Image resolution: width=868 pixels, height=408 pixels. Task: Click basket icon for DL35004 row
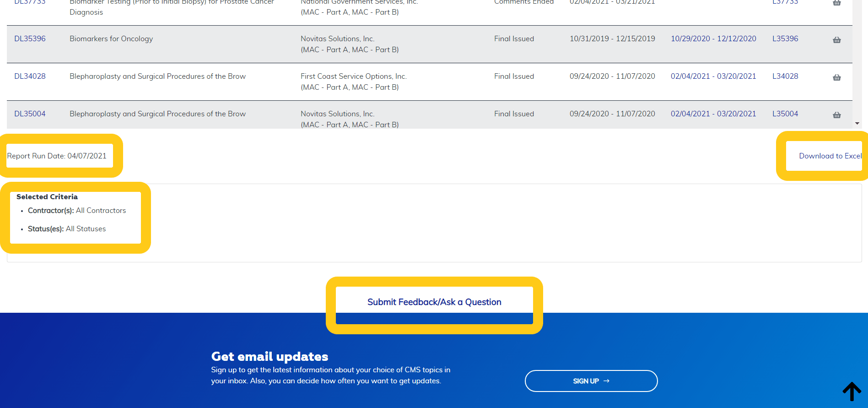coord(836,115)
